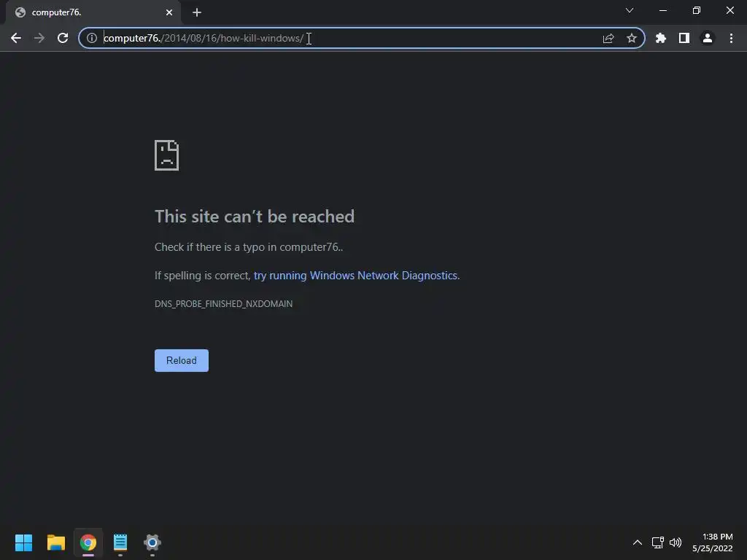Click DNS_PROBE_FINISHED_NXDOMAIN error code text
The width and height of the screenshot is (747, 560).
tap(223, 304)
